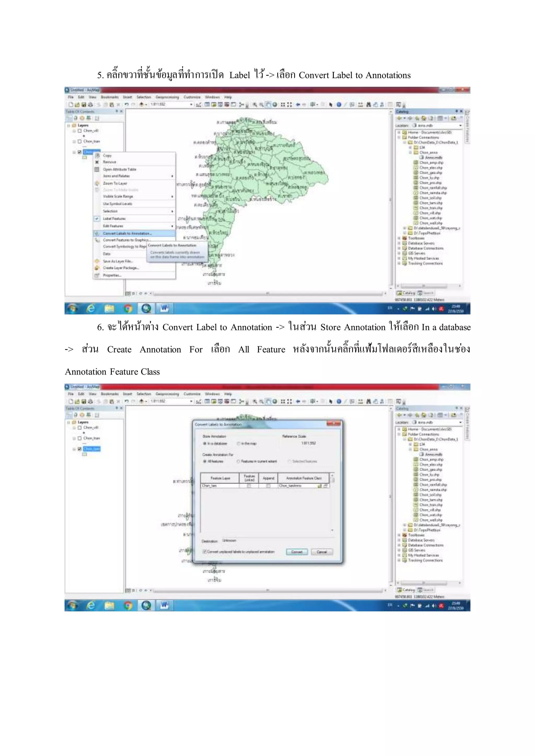Click Find binoculars icon in lower screenshot toolbar
The height and width of the screenshot is (756, 535).
tap(368, 401)
